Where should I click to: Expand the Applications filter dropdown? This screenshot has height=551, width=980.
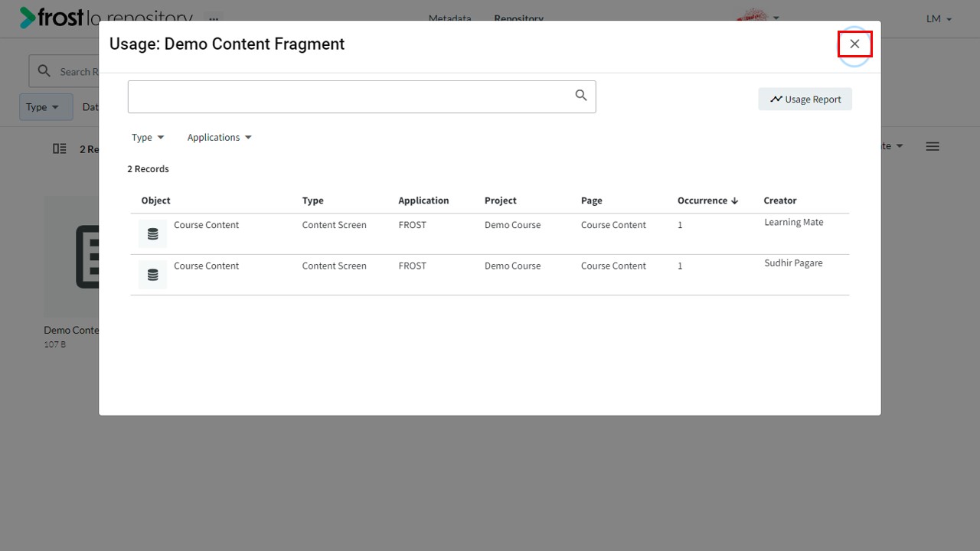point(220,137)
